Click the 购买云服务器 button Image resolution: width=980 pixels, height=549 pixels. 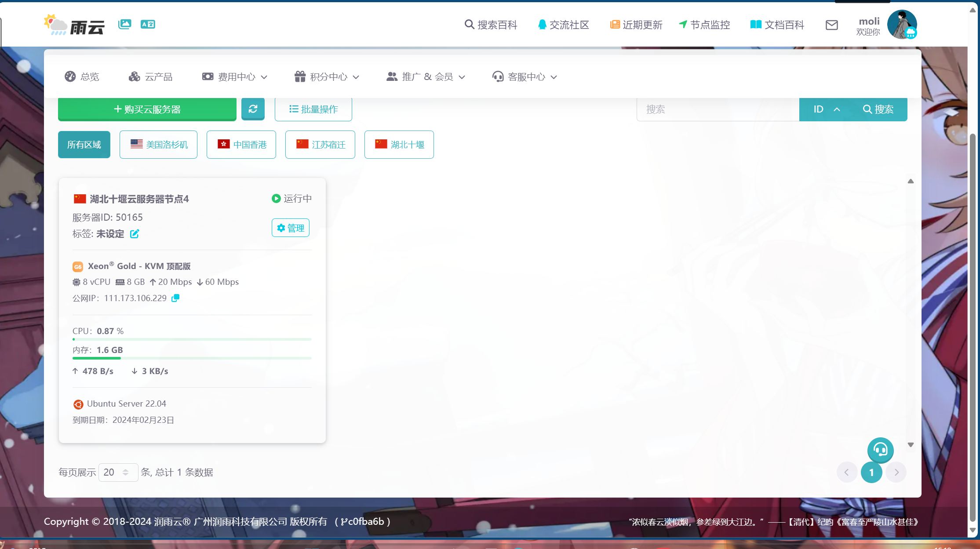coord(147,109)
